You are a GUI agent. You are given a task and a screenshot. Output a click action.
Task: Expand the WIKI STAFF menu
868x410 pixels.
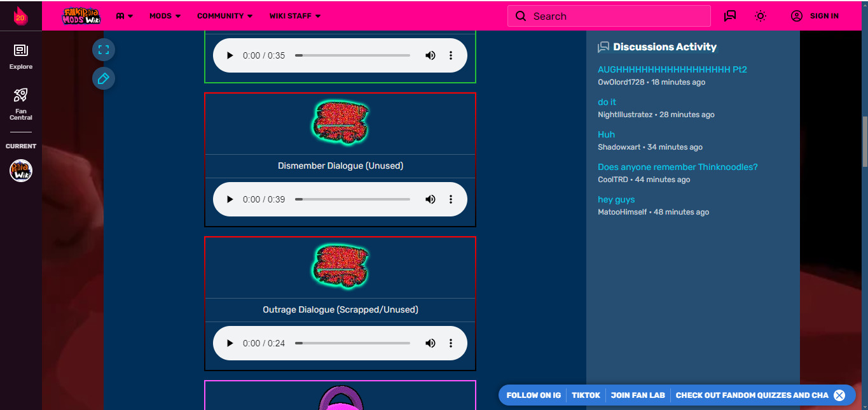point(295,16)
